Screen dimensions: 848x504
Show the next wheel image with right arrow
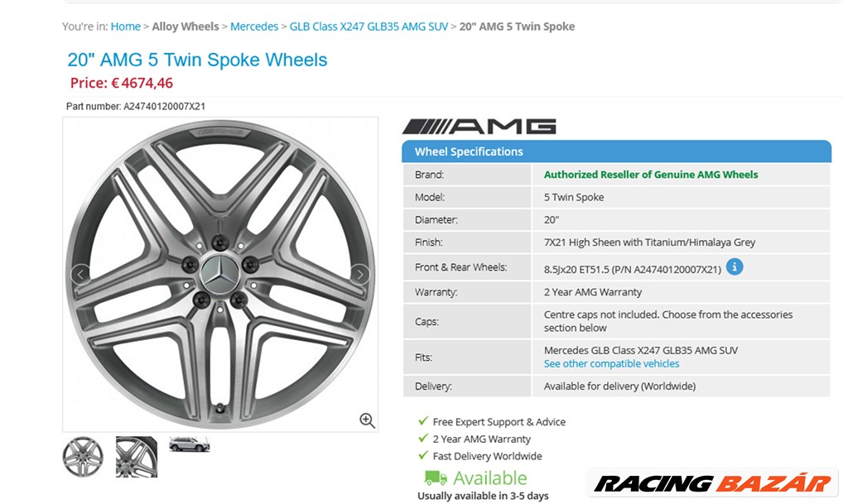pos(360,275)
